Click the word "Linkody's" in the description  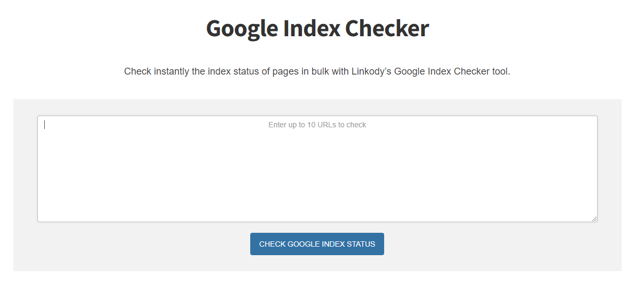click(x=370, y=71)
